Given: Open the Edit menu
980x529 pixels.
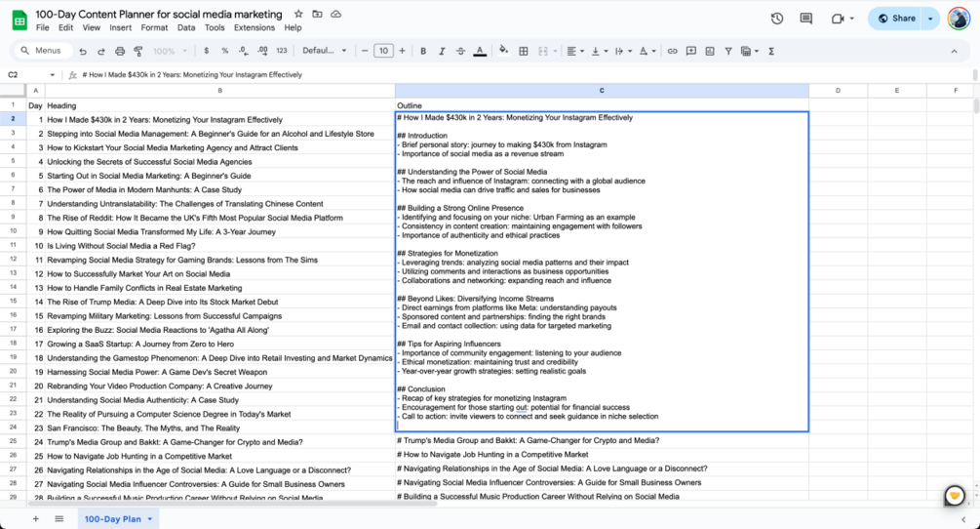Looking at the screenshot, I should coord(65,27).
